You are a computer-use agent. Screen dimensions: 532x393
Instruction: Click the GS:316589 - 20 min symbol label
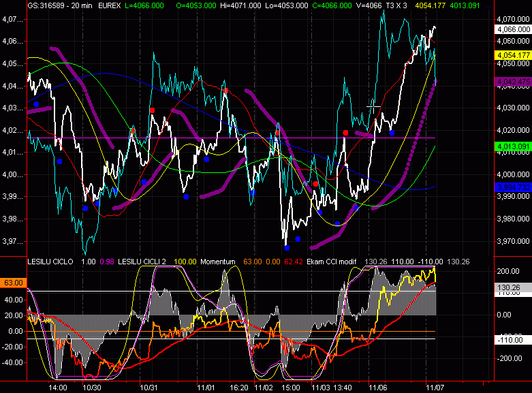(60, 5)
